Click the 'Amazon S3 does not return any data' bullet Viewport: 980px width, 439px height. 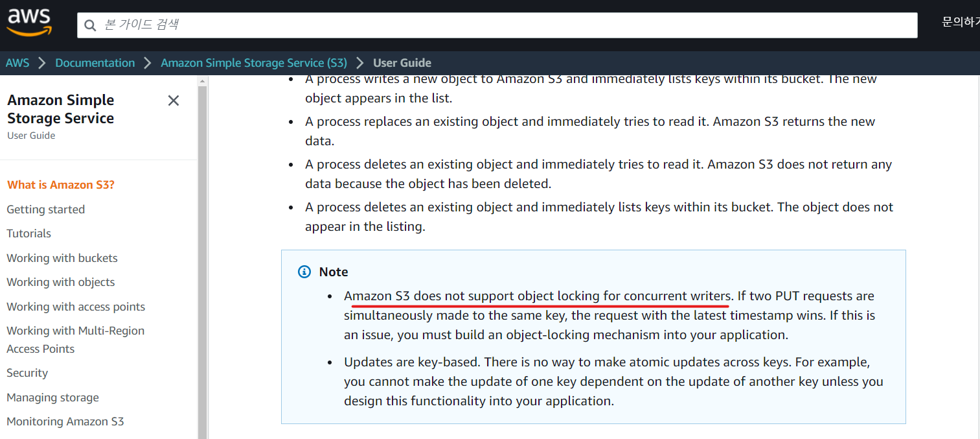[x=598, y=174]
